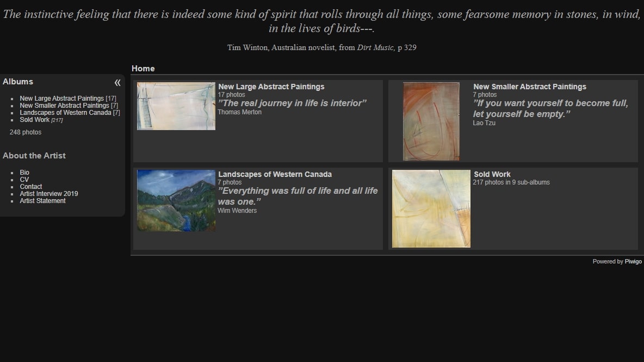Select Sold Work in sidebar albums list

[34, 120]
